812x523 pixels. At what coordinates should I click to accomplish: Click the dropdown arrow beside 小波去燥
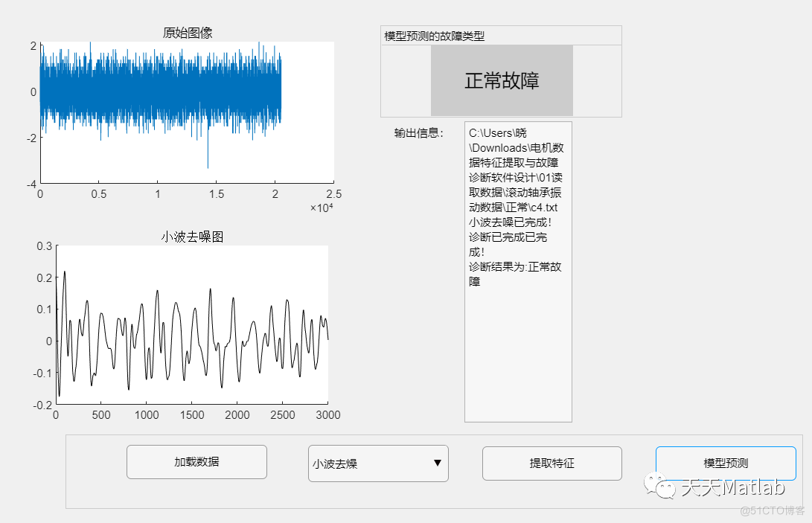438,463
